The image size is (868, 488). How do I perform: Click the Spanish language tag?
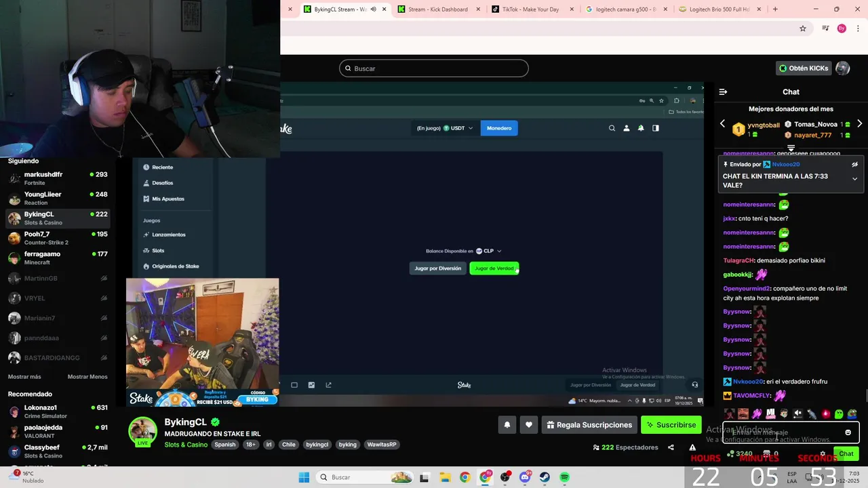click(225, 445)
